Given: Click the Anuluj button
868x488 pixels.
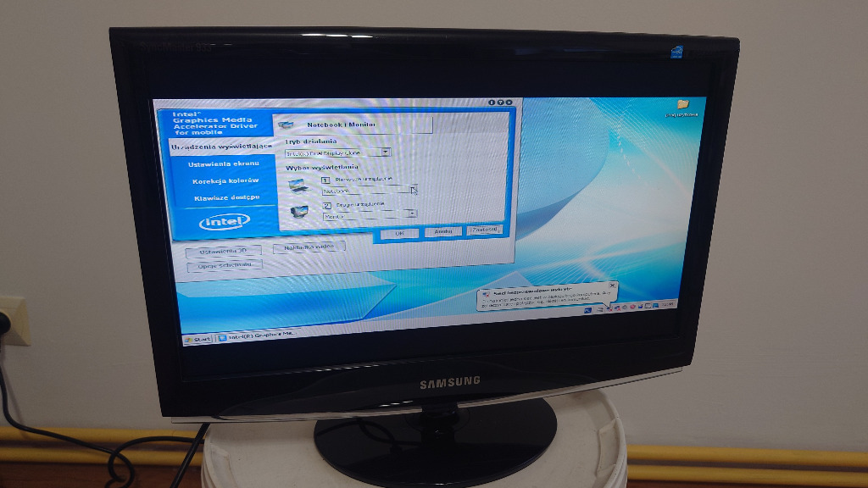Looking at the screenshot, I should [442, 231].
